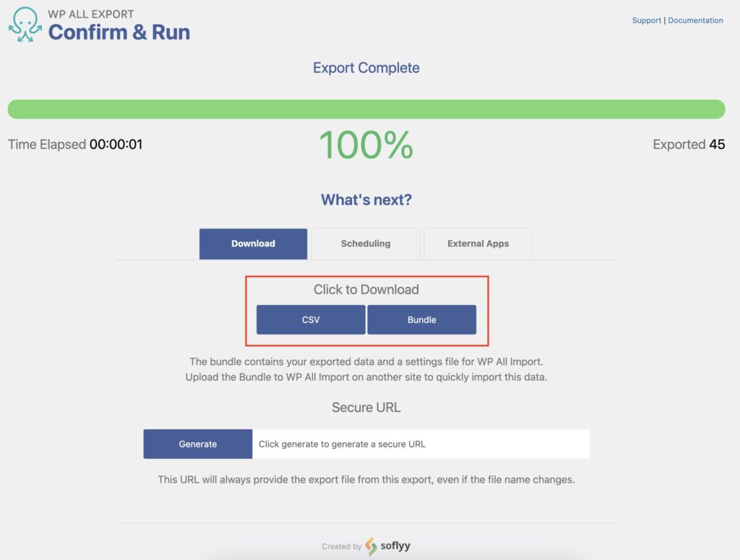Image resolution: width=740 pixels, height=560 pixels.
Task: Click the green progress bar
Action: click(366, 108)
